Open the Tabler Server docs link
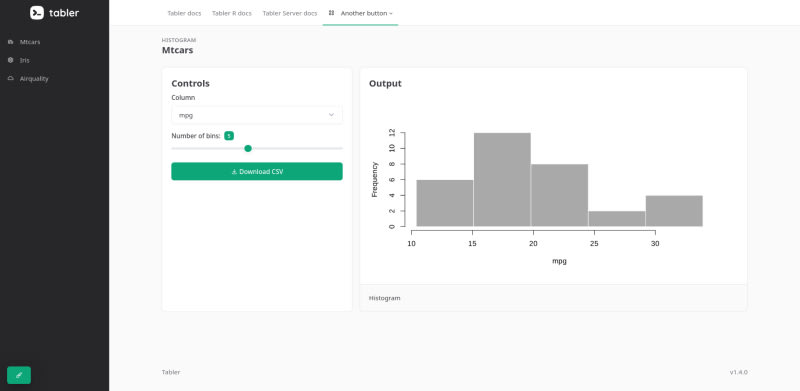This screenshot has height=391, width=800. click(290, 13)
